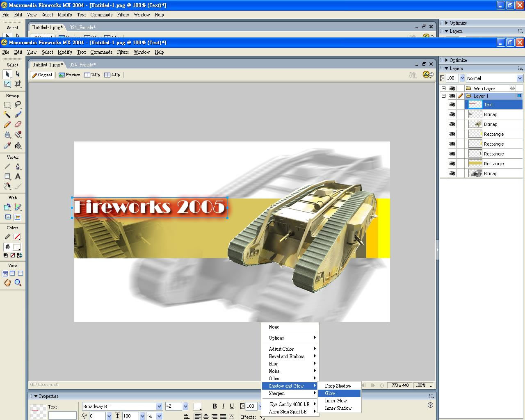The height and width of the screenshot is (420, 525).
Task: Show slices and hotspots in Web tools
Action: (17, 217)
